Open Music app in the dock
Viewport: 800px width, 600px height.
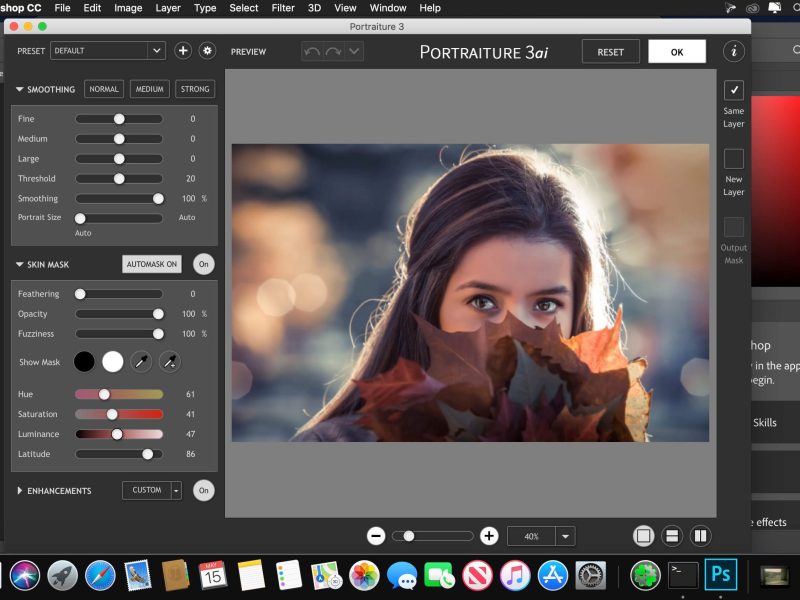point(515,575)
